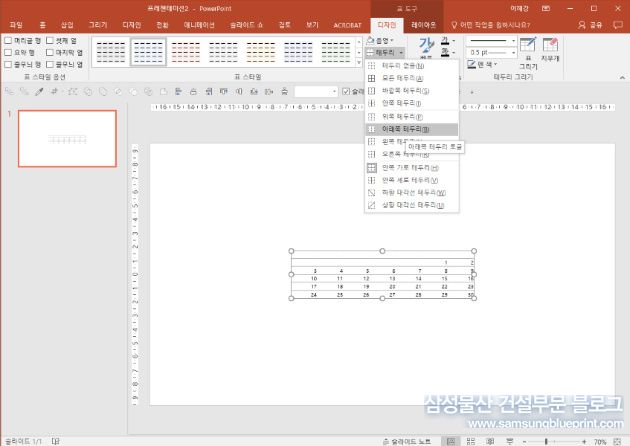Choose Inside Vertical Border (안쪽 세로 테두리)
The image size is (630, 446).
[x=411, y=180]
